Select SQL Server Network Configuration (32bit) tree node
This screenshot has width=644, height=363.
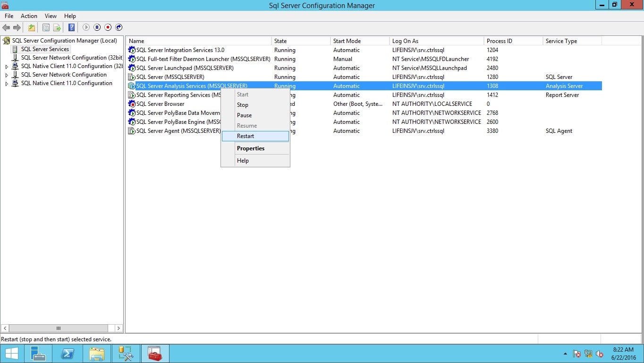pyautogui.click(x=71, y=58)
